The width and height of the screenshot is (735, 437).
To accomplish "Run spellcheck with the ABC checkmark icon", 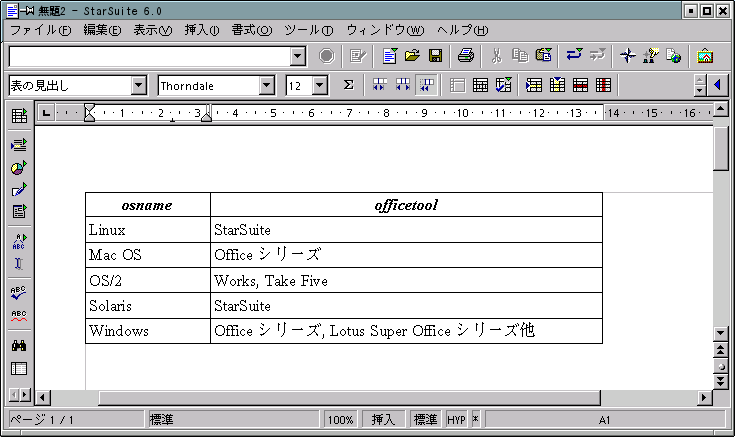I will 19,293.
